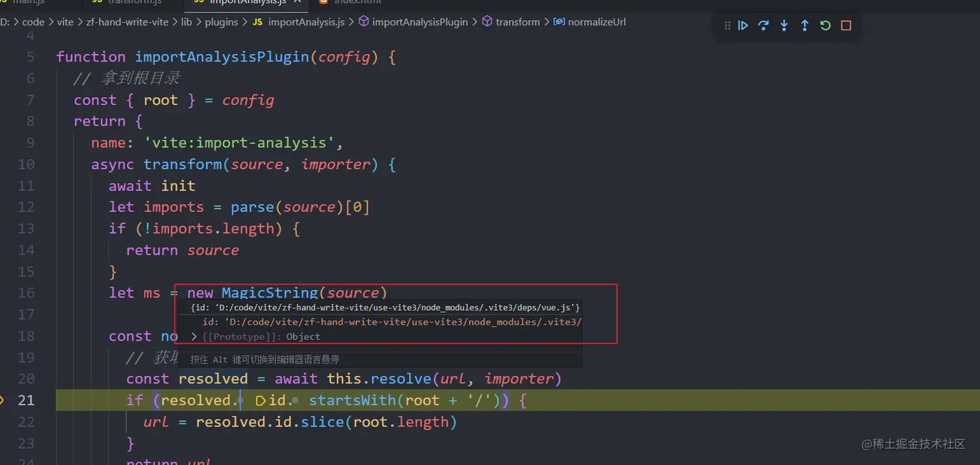Click the Chinese comment on line 6
Viewport: 980px width, 465px height.
[126, 78]
